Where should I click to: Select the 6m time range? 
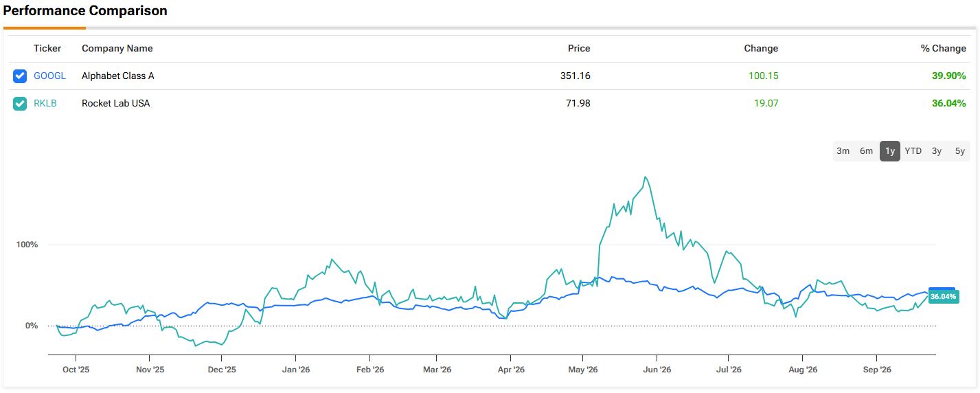click(867, 151)
